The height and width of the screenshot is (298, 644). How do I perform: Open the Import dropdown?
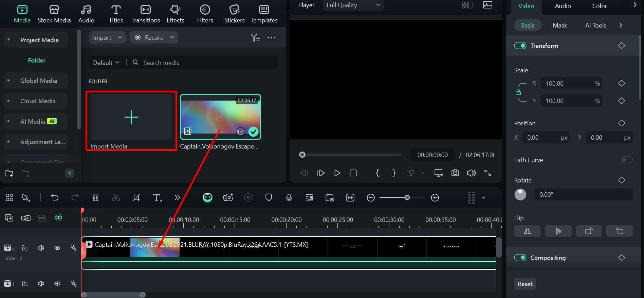[x=107, y=37]
